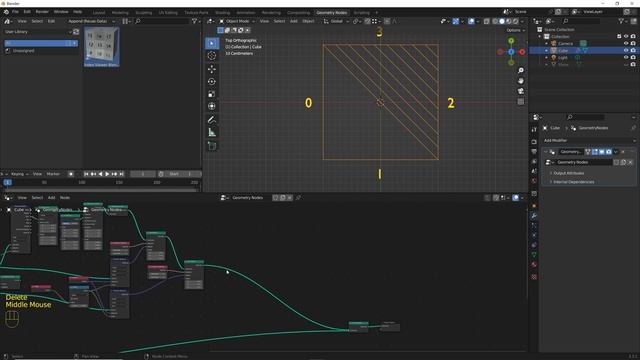Select the Measure tool in viewport toolbar
640x360 pixels.
(211, 132)
